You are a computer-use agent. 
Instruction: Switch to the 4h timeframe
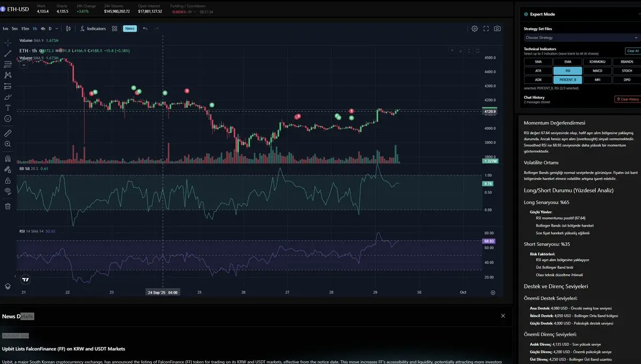pyautogui.click(x=43, y=29)
